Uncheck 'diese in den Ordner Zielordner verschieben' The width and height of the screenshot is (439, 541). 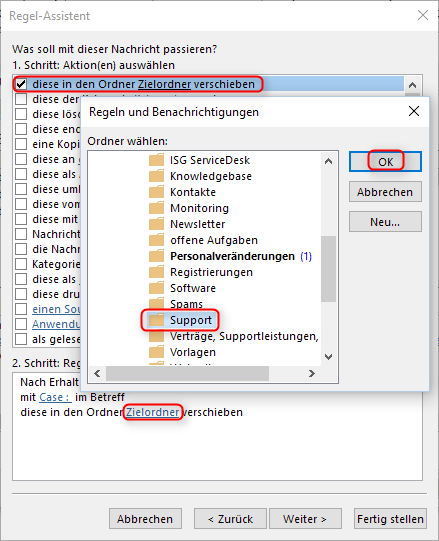tap(21, 84)
